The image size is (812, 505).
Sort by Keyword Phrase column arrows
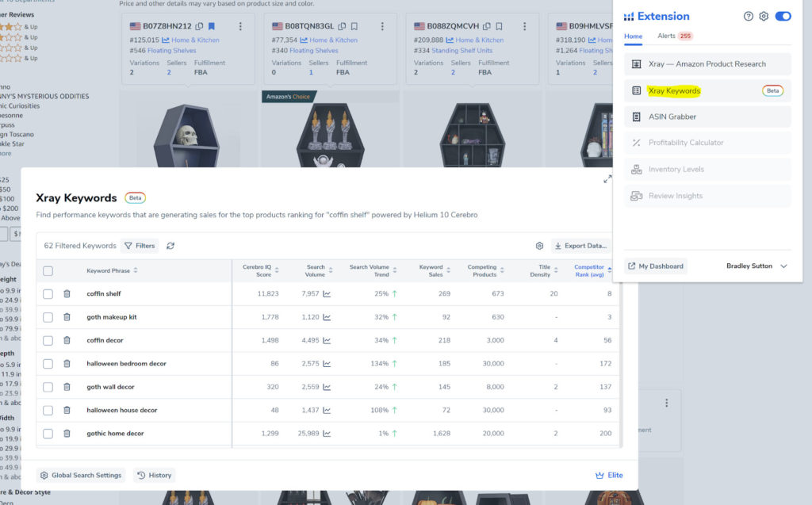pos(136,270)
